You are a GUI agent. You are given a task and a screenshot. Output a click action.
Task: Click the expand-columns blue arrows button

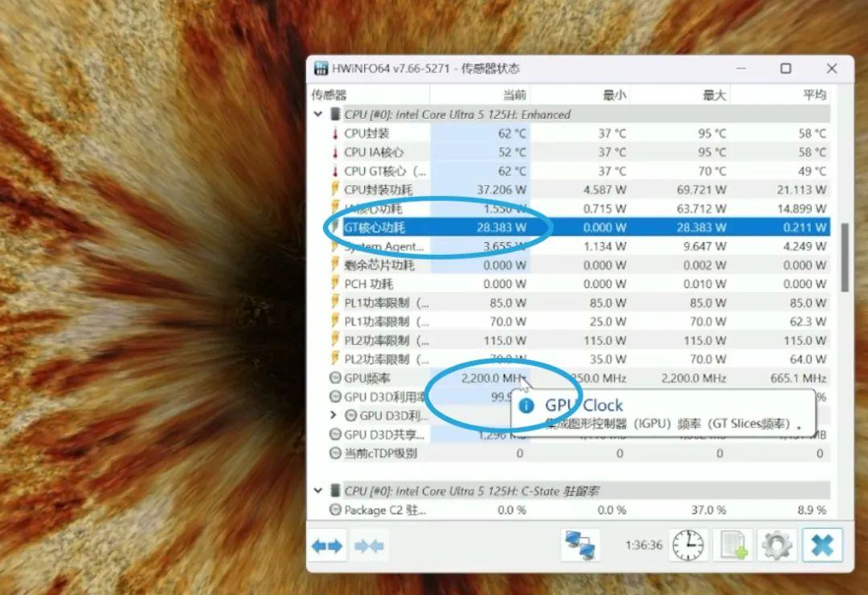(x=327, y=546)
